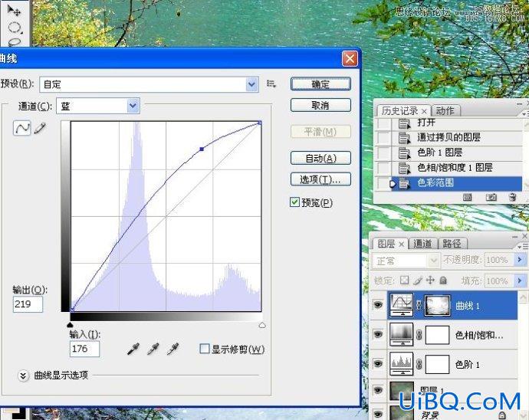529x420 pixels.
Task: Open 选项 options button
Action: (320, 179)
